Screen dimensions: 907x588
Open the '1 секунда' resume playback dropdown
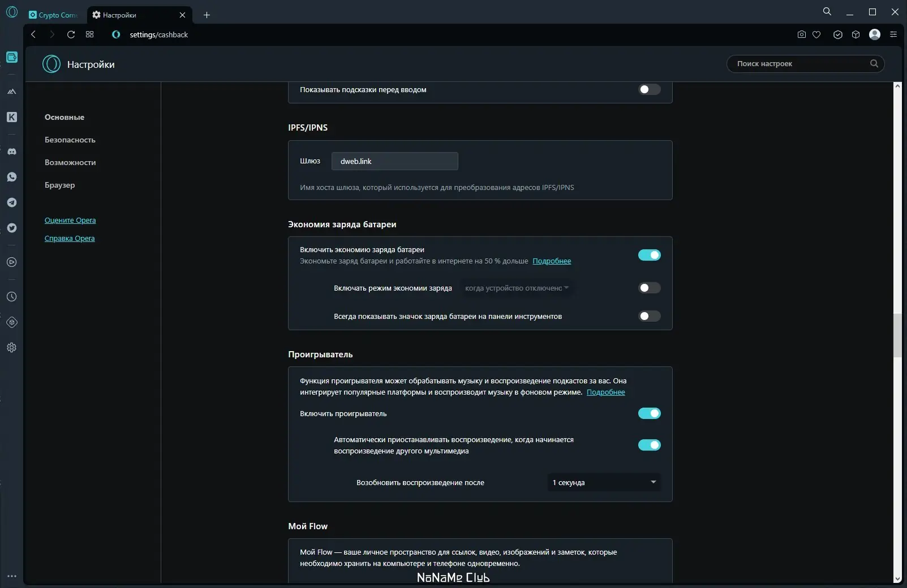pos(604,482)
